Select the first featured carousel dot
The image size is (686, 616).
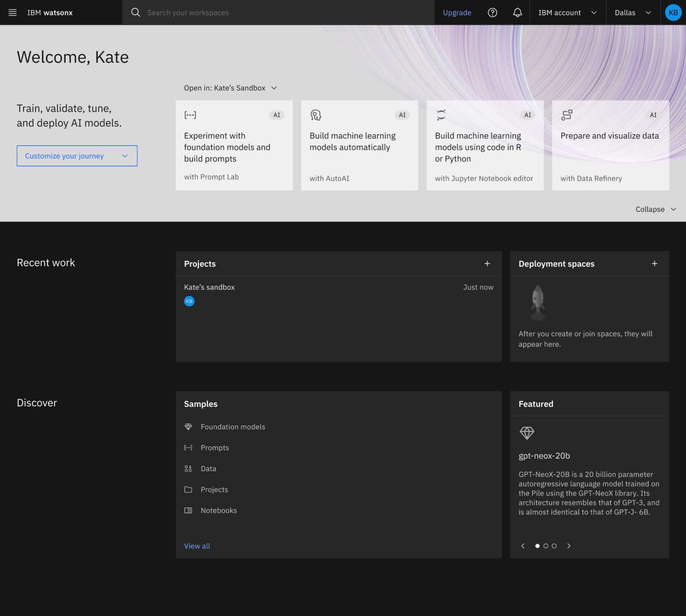538,546
